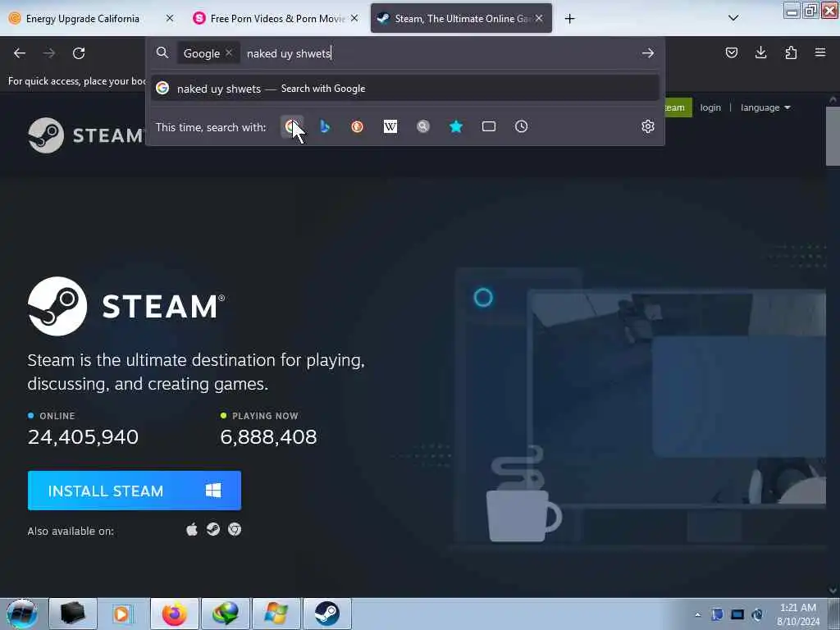Open the Firefox application menu
Screen dimensions: 840x630
click(x=820, y=52)
